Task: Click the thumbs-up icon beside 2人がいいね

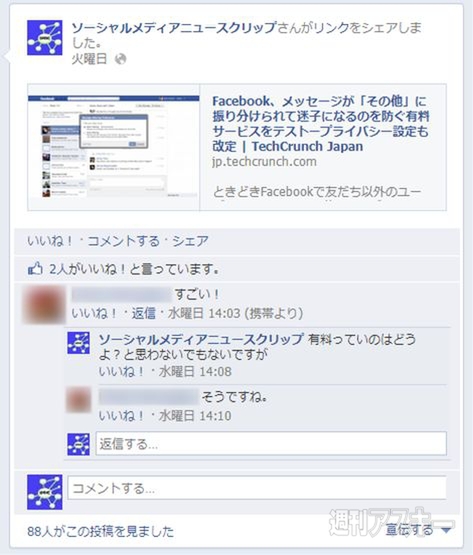Action: point(35,269)
